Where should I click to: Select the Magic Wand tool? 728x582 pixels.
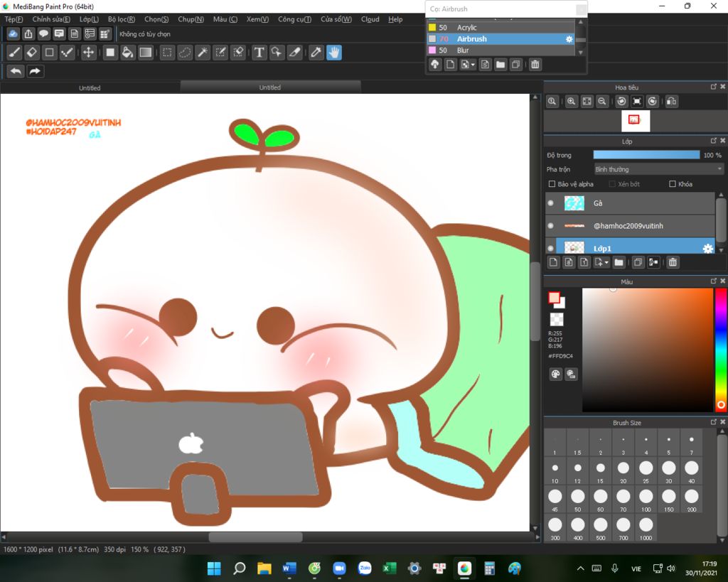click(x=203, y=53)
